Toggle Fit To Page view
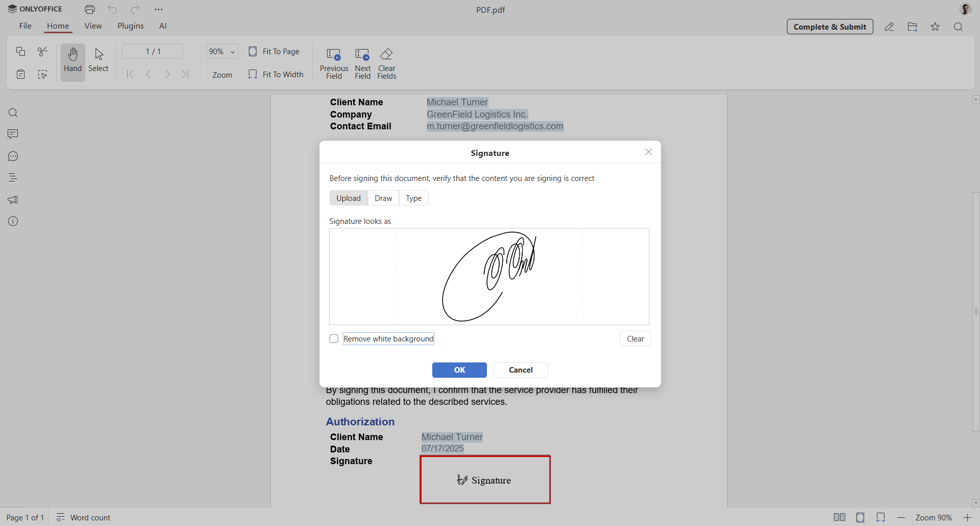The image size is (980, 526). (274, 51)
